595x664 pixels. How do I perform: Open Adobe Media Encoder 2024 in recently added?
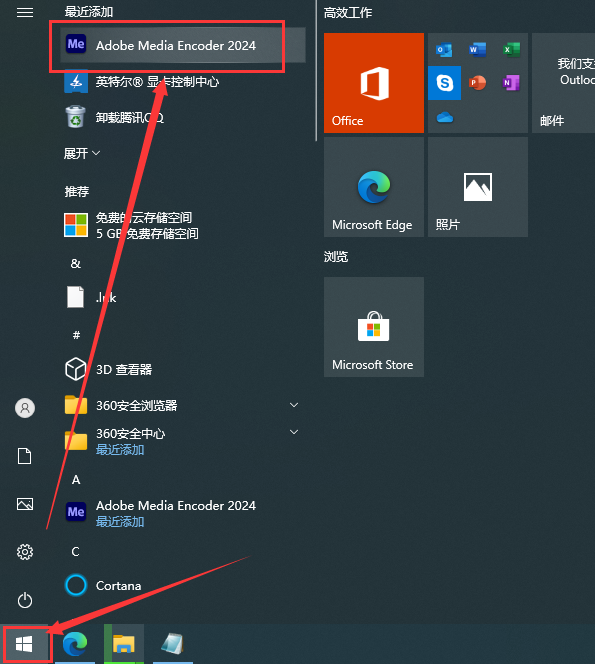183,45
